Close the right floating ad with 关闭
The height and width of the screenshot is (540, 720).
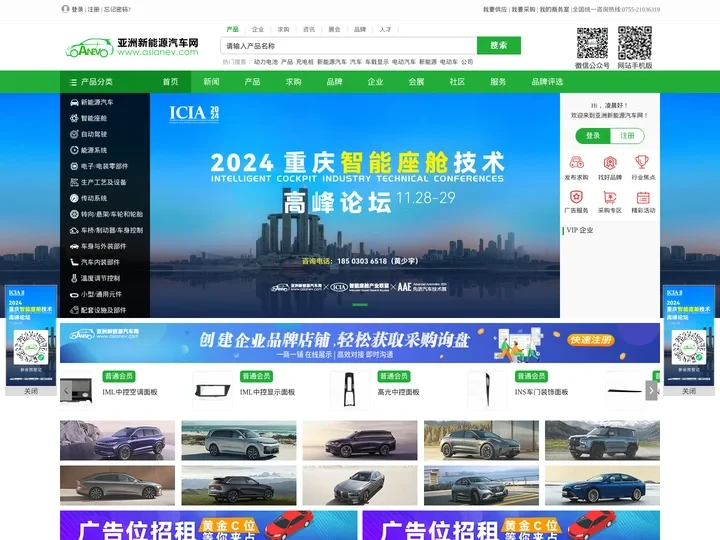[689, 391]
